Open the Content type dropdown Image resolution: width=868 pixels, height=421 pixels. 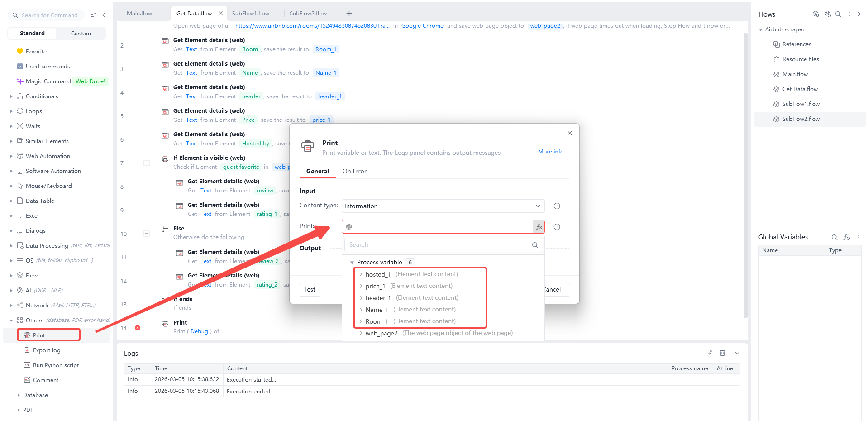442,206
